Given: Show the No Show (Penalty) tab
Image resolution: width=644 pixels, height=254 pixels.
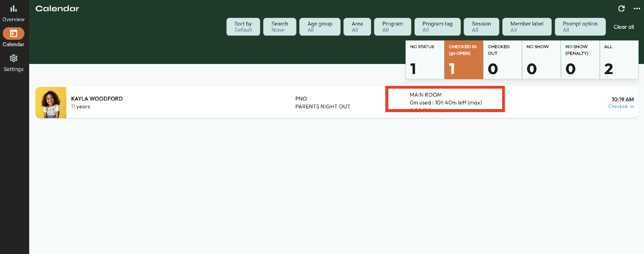Looking at the screenshot, I should point(580,60).
